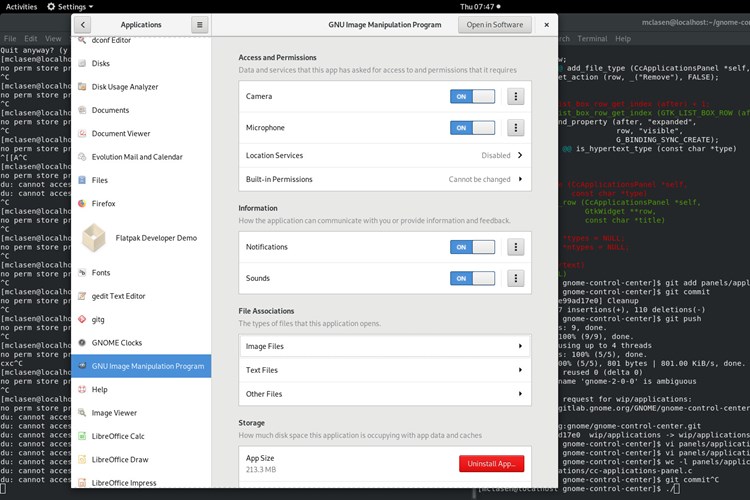This screenshot has height=500, width=750.
Task: Click the Cannot be changed label
Action: pyautogui.click(x=479, y=179)
